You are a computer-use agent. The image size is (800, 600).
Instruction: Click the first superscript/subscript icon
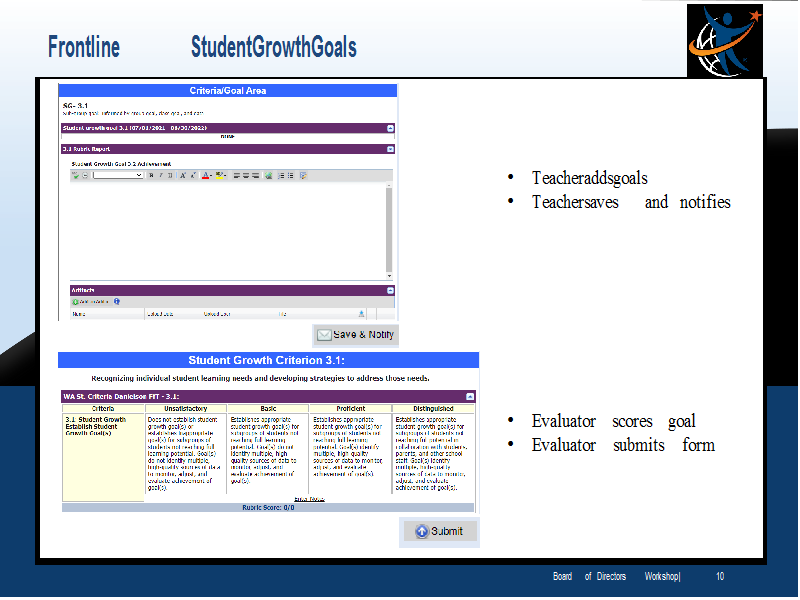tap(183, 176)
